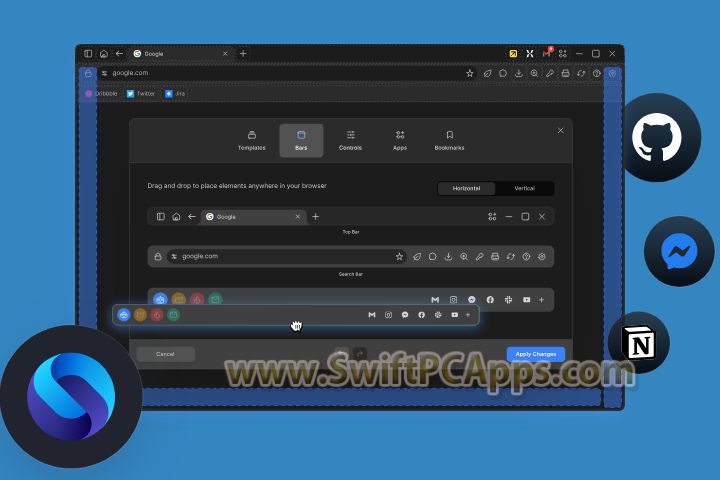Click the google.com field in the Search Bar preview
720x480 pixels.
[x=287, y=256]
